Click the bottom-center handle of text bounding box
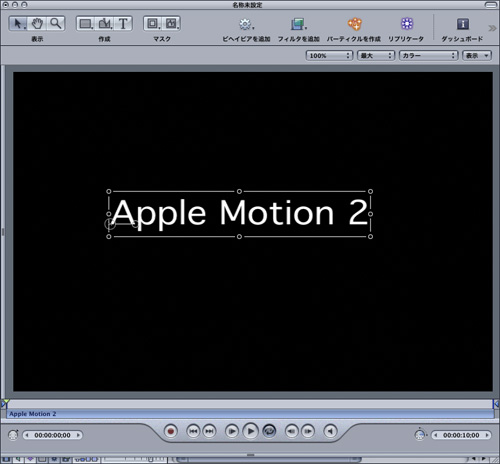This screenshot has height=464, width=500. point(239,237)
